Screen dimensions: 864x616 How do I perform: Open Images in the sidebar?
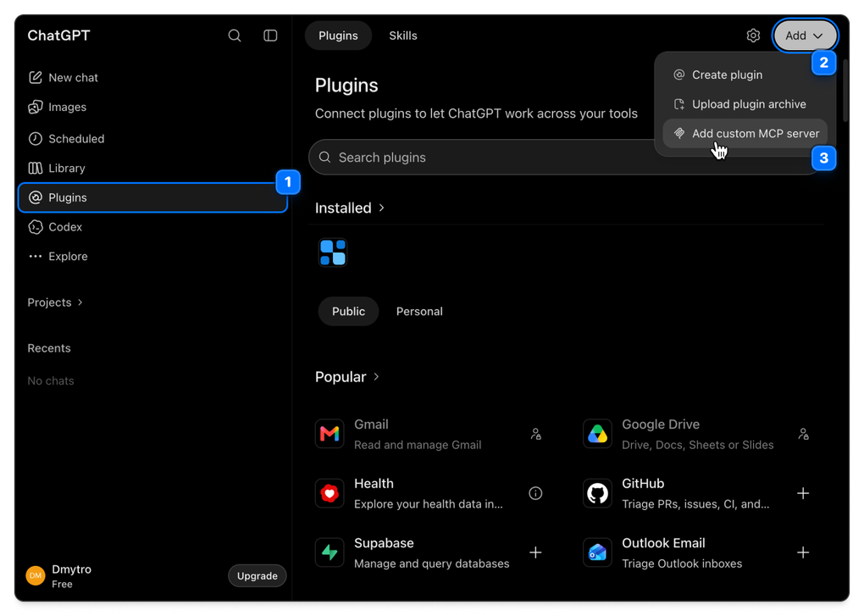[x=152, y=107]
